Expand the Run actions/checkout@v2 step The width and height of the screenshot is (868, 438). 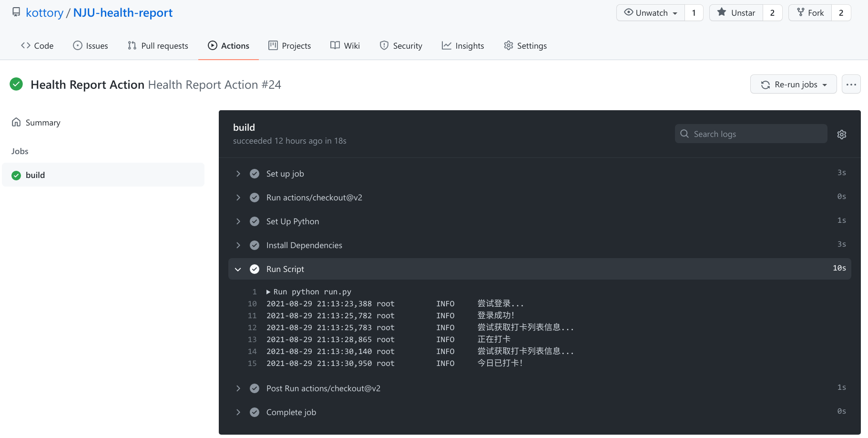point(540,198)
